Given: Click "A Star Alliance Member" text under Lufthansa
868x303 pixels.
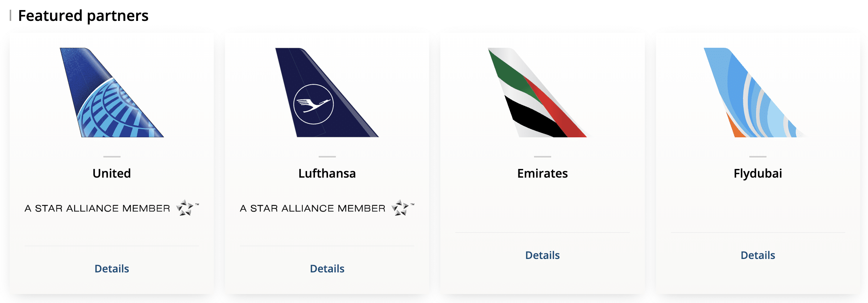Looking at the screenshot, I should pyautogui.click(x=312, y=208).
